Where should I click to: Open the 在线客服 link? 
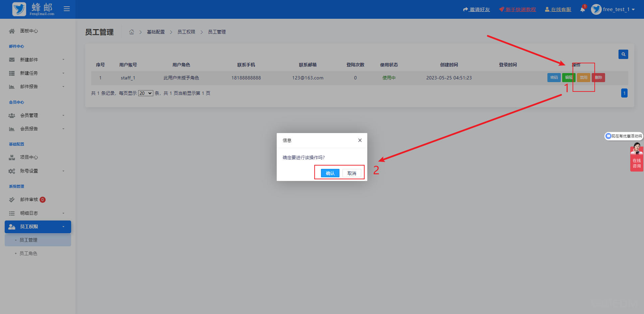[558, 9]
